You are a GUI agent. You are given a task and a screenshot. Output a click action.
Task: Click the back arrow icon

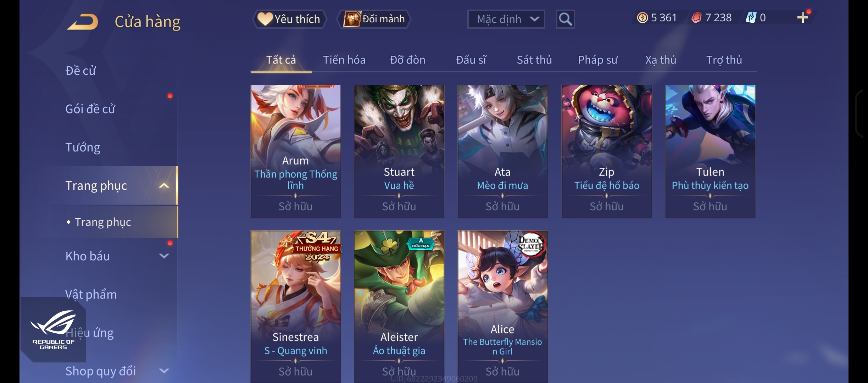(x=82, y=22)
